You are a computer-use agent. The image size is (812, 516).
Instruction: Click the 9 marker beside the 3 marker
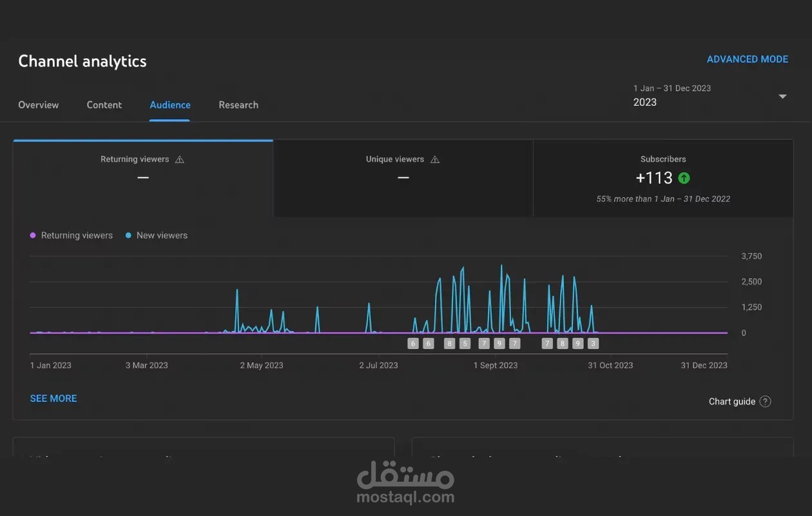pyautogui.click(x=578, y=344)
